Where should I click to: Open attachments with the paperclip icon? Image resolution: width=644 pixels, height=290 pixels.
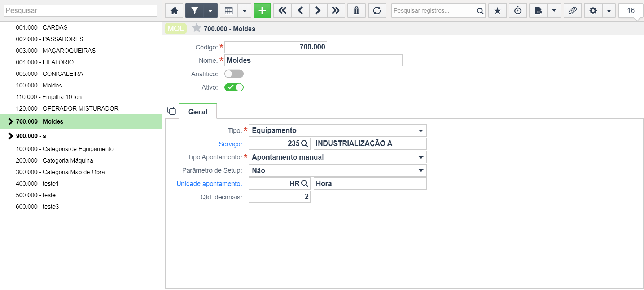[573, 11]
